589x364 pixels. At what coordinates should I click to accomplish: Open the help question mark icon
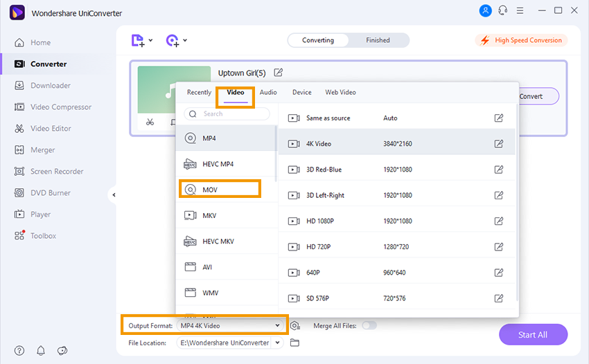pos(19,350)
